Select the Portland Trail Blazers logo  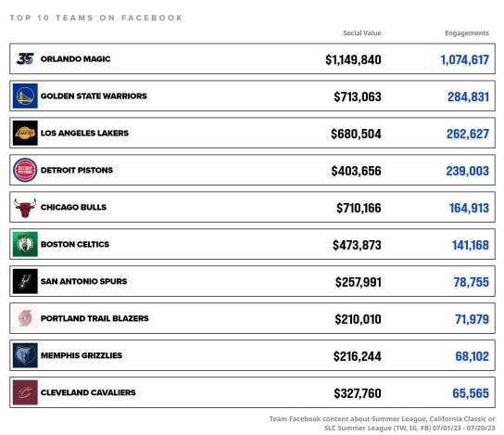(25, 318)
